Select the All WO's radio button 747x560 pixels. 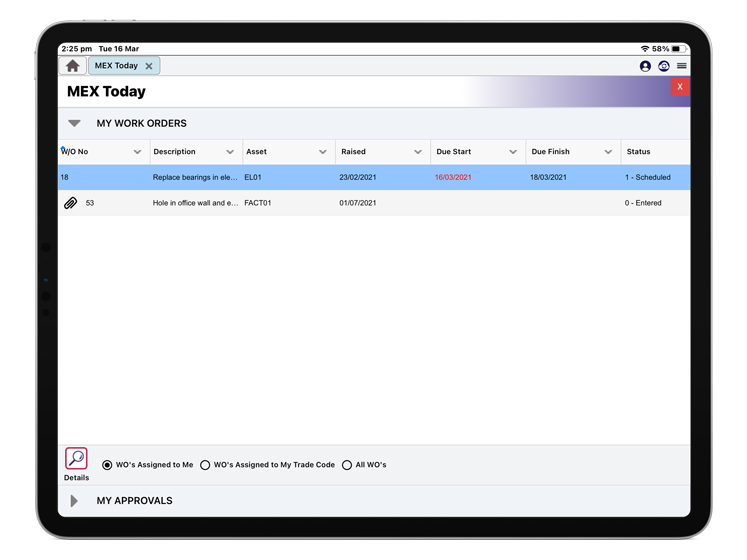tap(347, 465)
